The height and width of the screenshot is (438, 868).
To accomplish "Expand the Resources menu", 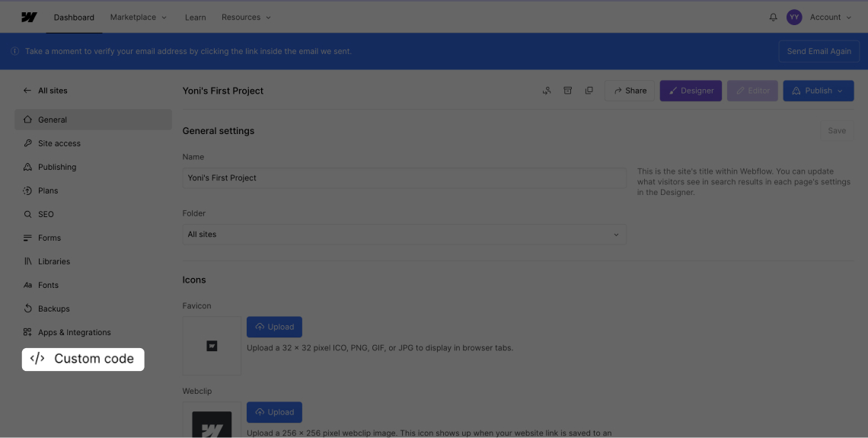I will pos(245,18).
